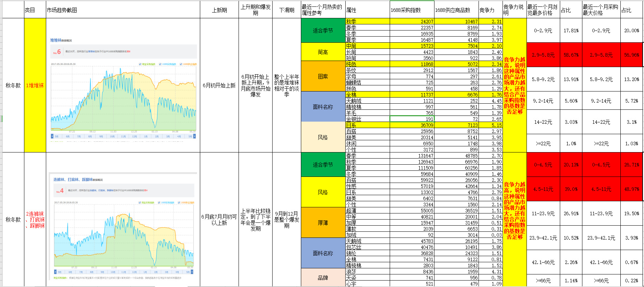Select the 连裤袜、打底袜、踩脚袜 trend chart image
Viewport: 644px width, 287px height.
pyautogui.click(x=123, y=226)
